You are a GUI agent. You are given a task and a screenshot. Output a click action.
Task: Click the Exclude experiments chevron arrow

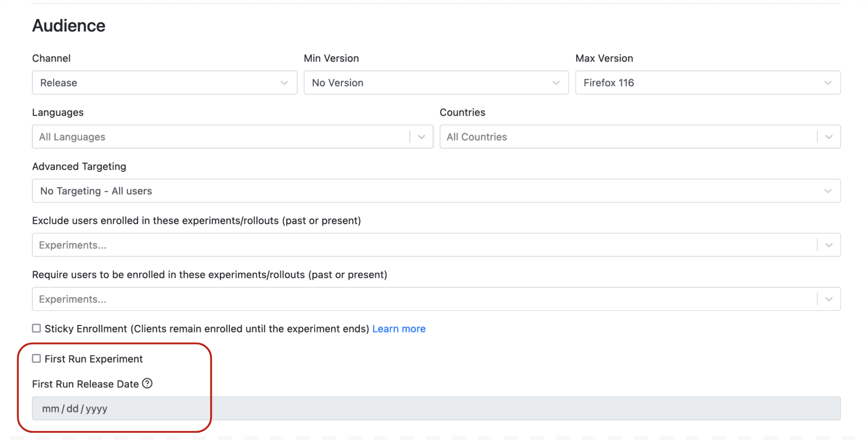pos(829,245)
